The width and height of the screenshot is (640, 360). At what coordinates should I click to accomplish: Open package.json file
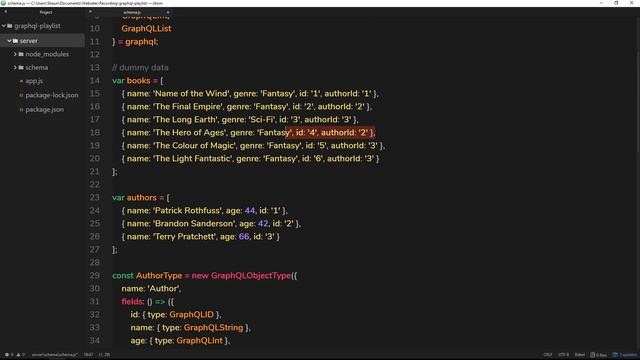44,109
